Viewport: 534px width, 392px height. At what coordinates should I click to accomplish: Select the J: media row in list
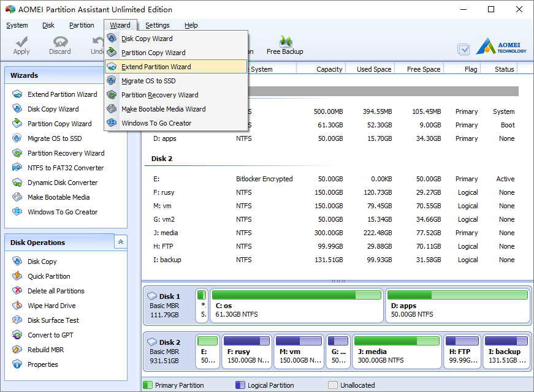click(x=334, y=233)
